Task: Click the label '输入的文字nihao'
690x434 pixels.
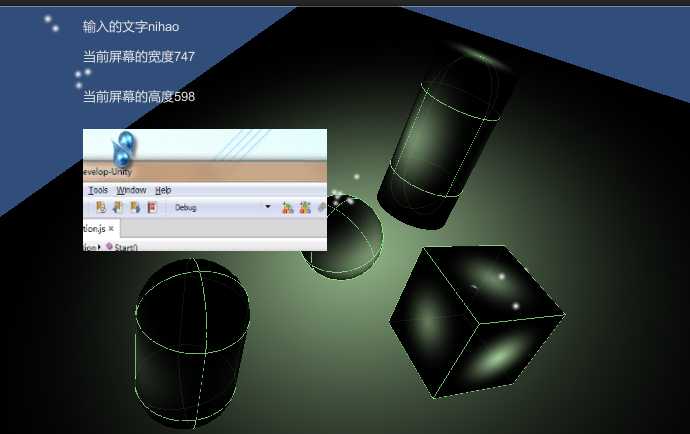Action: [131, 27]
